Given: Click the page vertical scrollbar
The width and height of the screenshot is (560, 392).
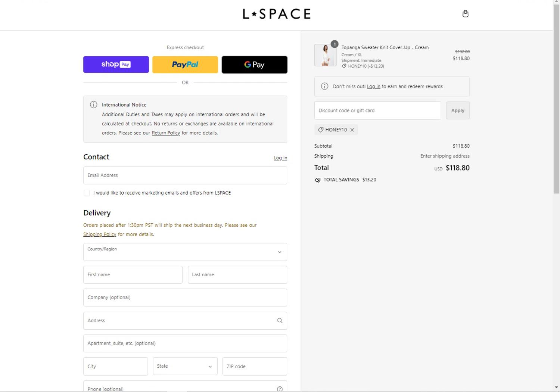Looking at the screenshot, I should (x=556, y=99).
